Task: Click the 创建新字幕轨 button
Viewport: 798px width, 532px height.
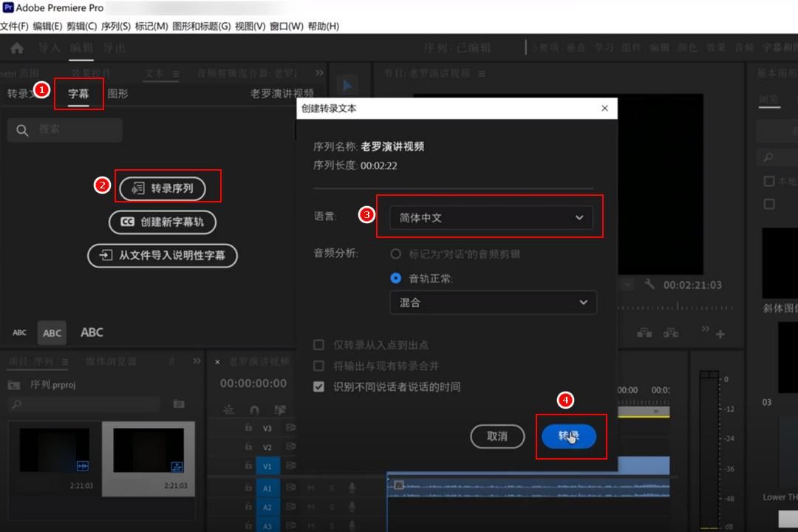Action: 163,222
